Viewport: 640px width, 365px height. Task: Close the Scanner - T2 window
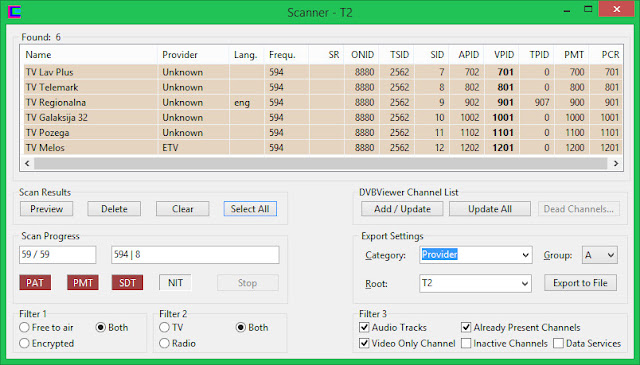click(x=617, y=9)
